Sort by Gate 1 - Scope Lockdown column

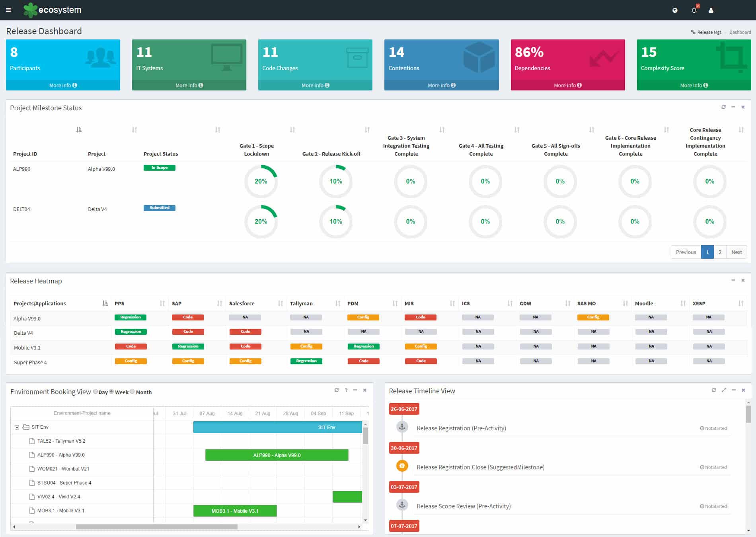tap(292, 130)
